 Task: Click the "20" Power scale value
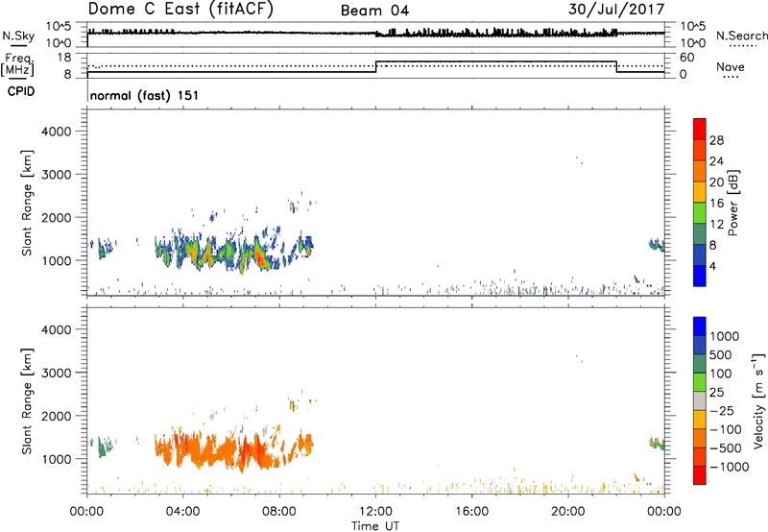pyautogui.click(x=716, y=182)
